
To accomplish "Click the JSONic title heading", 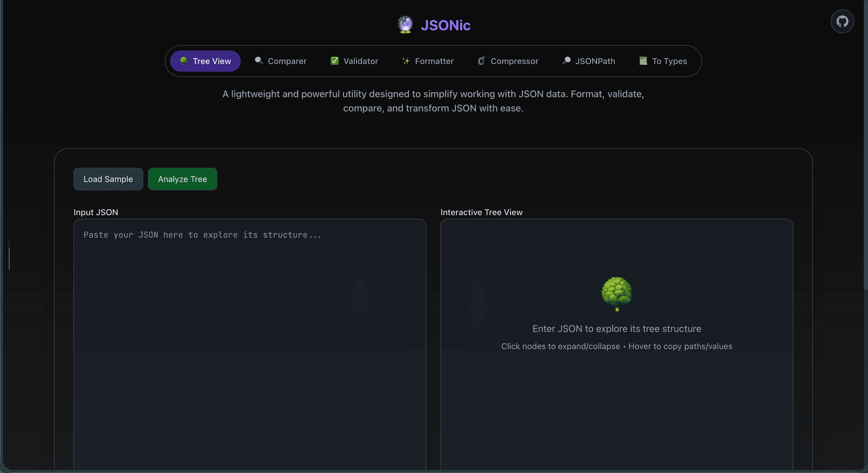I will [446, 25].
